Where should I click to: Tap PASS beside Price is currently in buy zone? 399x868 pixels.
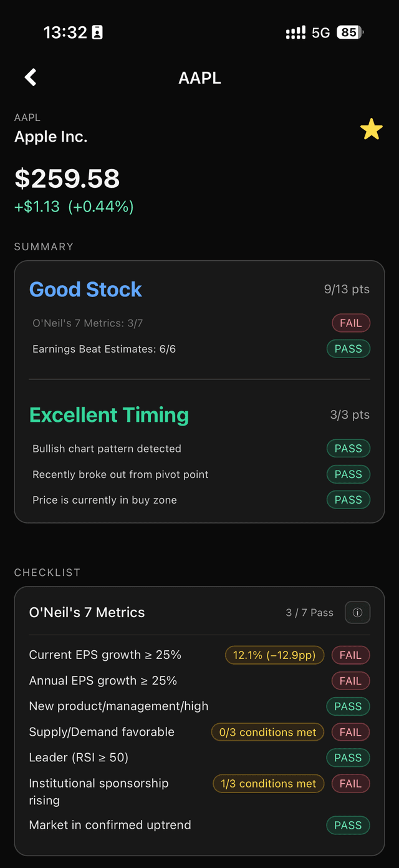348,499
